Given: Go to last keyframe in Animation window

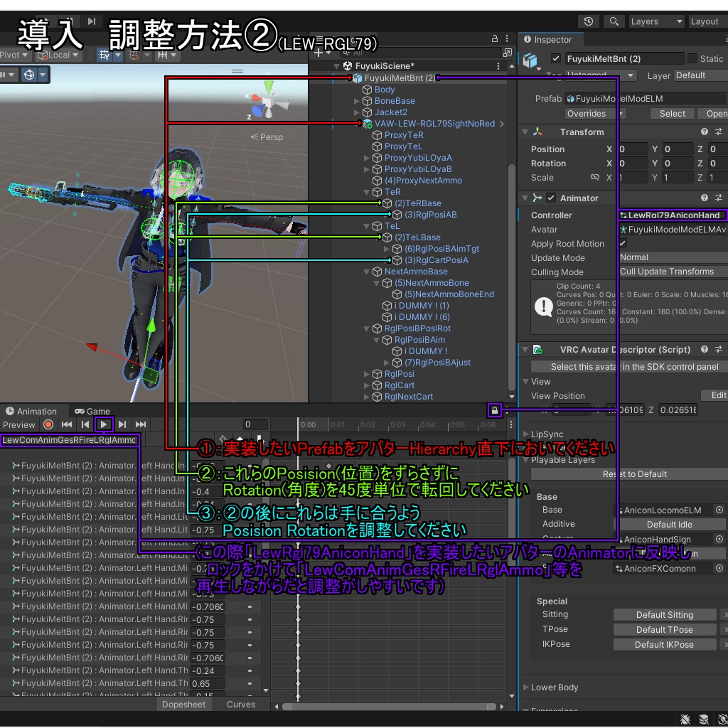Looking at the screenshot, I should pos(141,424).
